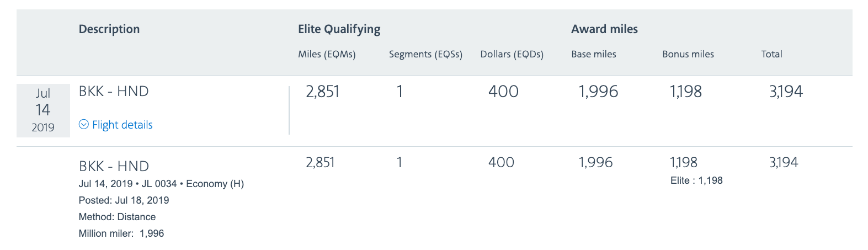The height and width of the screenshot is (250, 868).
Task: Click the Bonus miles column label
Action: coord(688,54)
